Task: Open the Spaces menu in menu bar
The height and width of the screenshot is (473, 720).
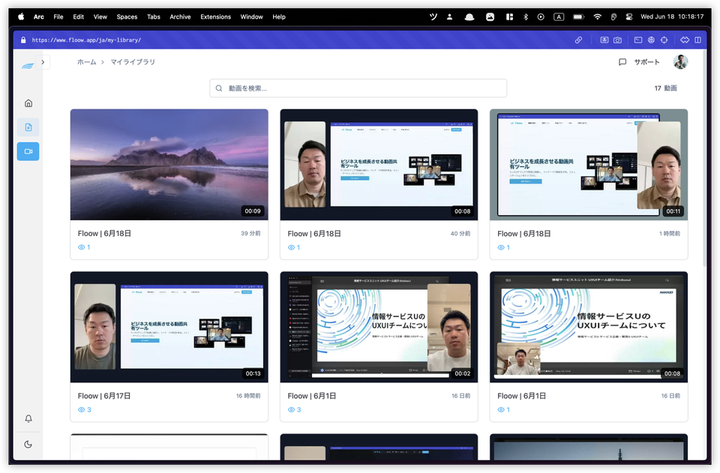Action: click(127, 17)
